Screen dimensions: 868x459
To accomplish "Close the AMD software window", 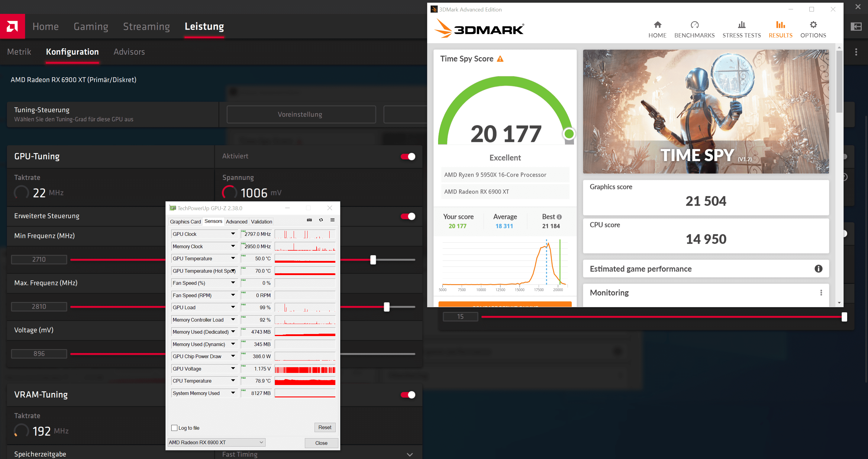I will click(858, 6).
